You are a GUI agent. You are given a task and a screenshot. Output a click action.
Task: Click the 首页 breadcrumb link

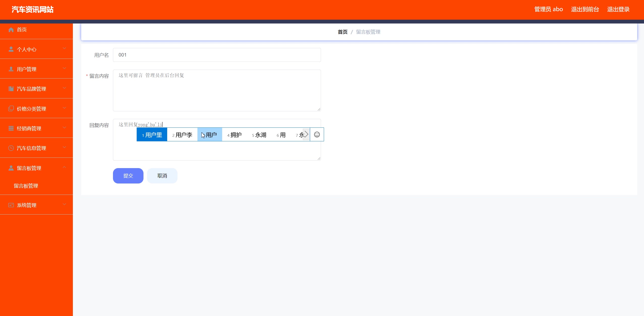coord(342,32)
